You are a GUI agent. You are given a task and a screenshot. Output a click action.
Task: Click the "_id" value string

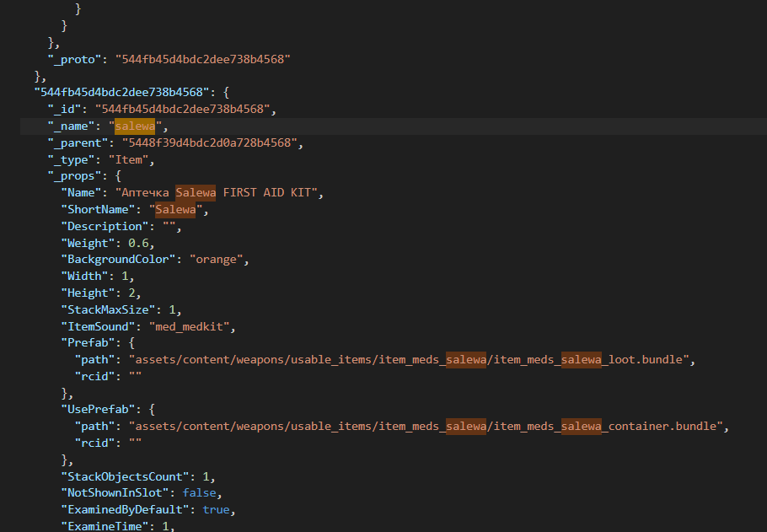pyautogui.click(x=182, y=109)
